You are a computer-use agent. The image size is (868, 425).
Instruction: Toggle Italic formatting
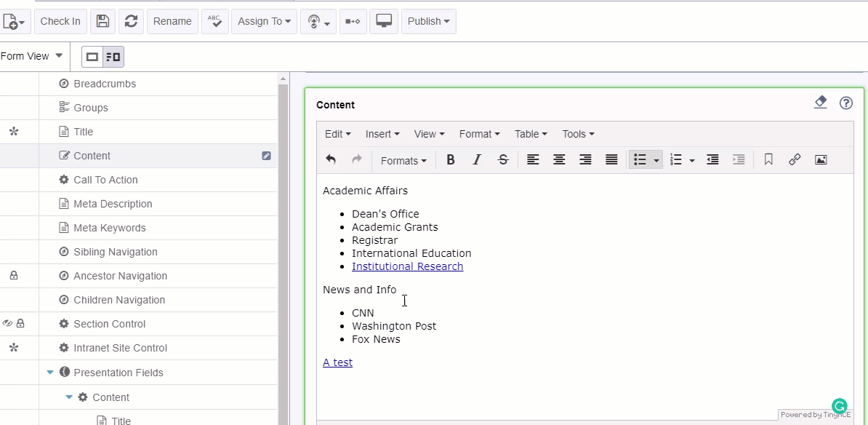(477, 160)
